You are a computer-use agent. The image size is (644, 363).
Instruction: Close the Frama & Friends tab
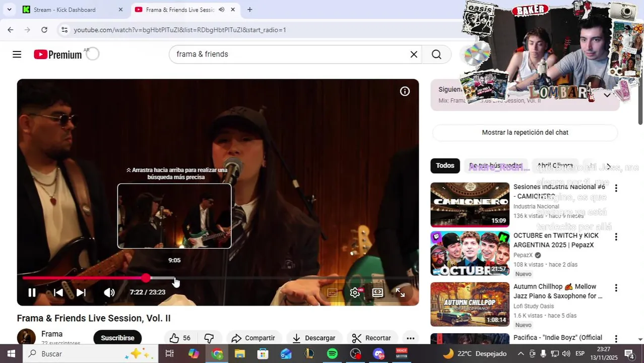233,10
